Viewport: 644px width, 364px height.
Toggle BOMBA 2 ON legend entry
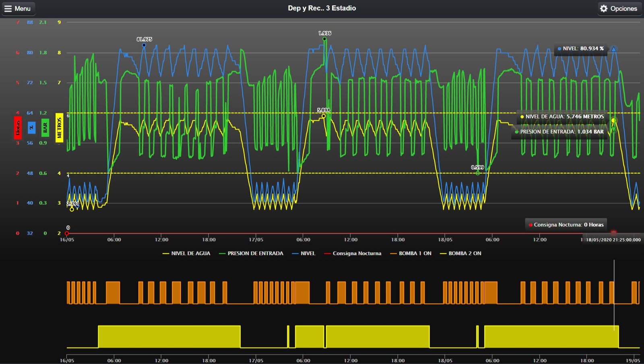(460, 253)
